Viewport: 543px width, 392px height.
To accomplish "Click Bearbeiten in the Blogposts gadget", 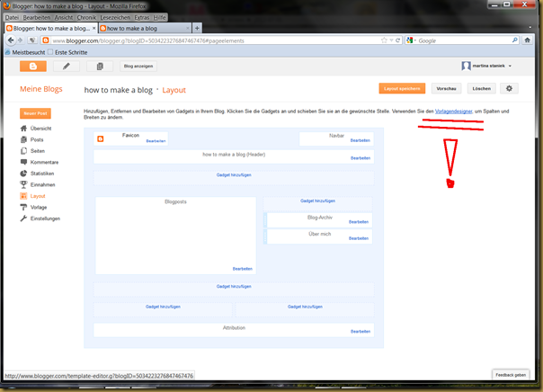I will tap(243, 269).
